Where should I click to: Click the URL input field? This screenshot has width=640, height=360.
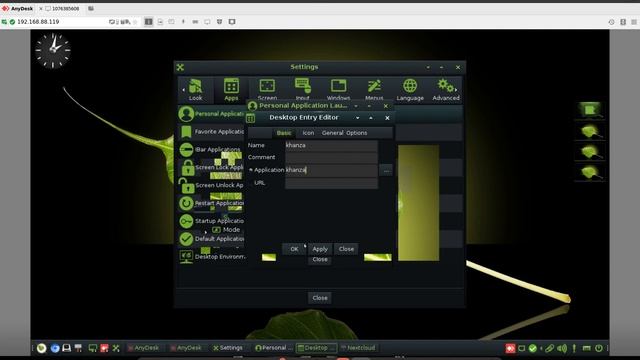(331, 183)
